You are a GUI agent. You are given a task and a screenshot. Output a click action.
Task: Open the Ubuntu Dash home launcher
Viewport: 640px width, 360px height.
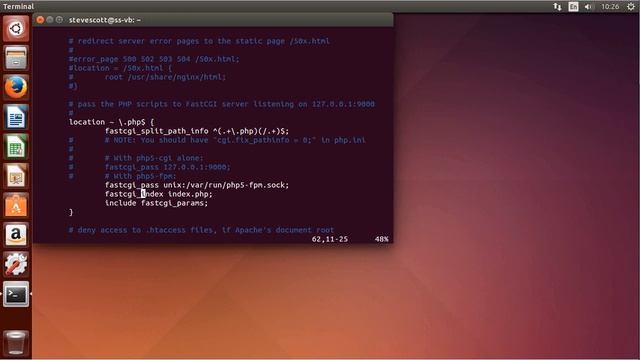point(16,29)
